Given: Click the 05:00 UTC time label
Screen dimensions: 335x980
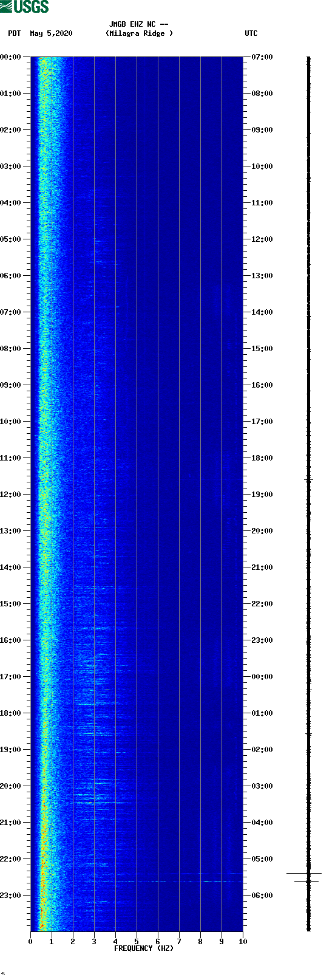Looking at the screenshot, I should pyautogui.click(x=262, y=859).
